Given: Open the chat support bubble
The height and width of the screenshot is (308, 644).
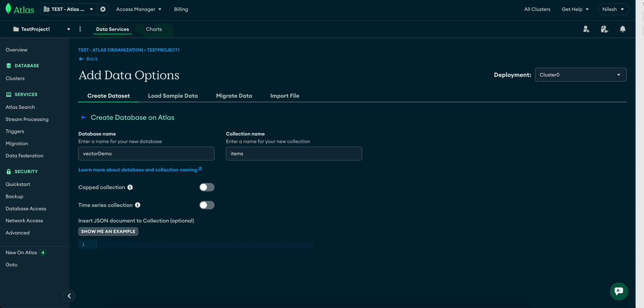Looking at the screenshot, I should (618, 291).
